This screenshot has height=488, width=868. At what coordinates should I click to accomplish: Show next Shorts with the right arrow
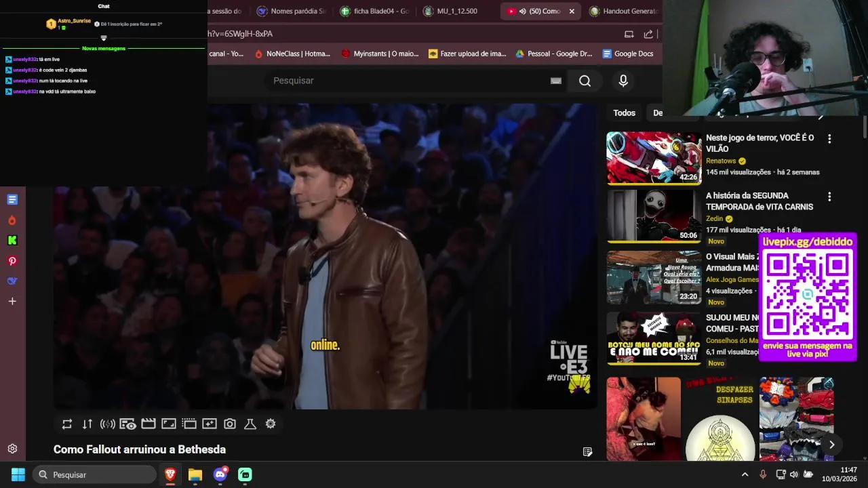coord(831,445)
